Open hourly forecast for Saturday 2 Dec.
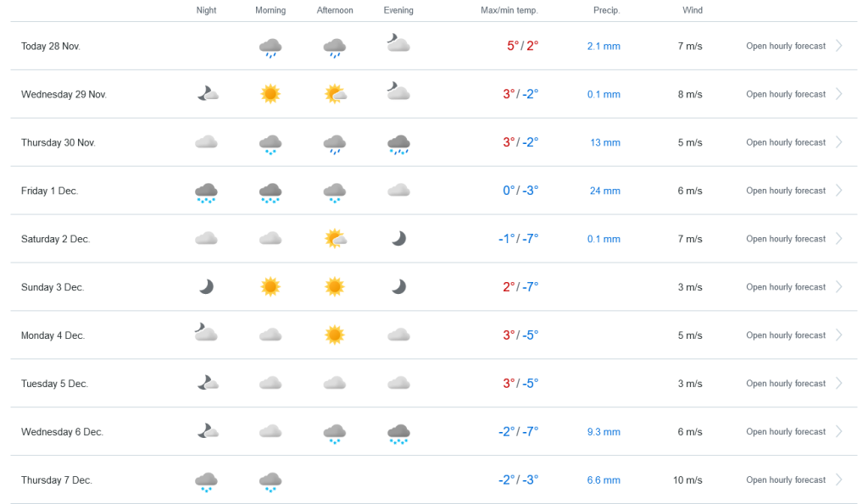The image size is (868, 504). [x=785, y=239]
